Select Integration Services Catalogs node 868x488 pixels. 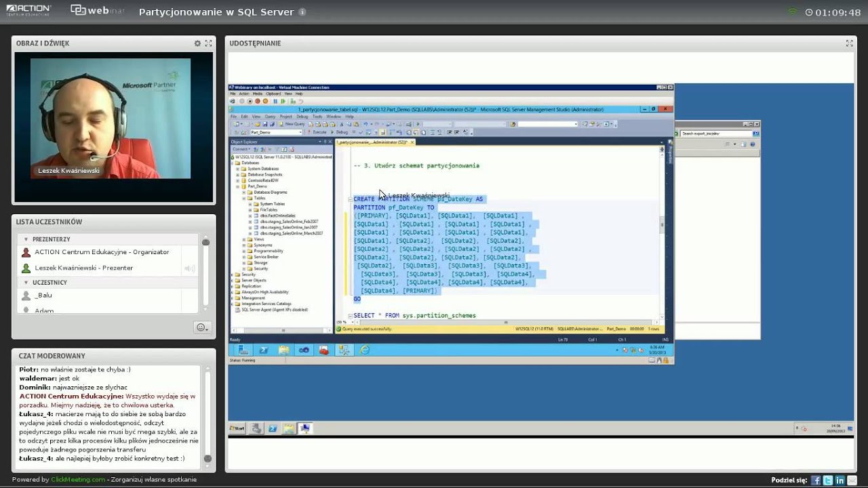coord(267,304)
